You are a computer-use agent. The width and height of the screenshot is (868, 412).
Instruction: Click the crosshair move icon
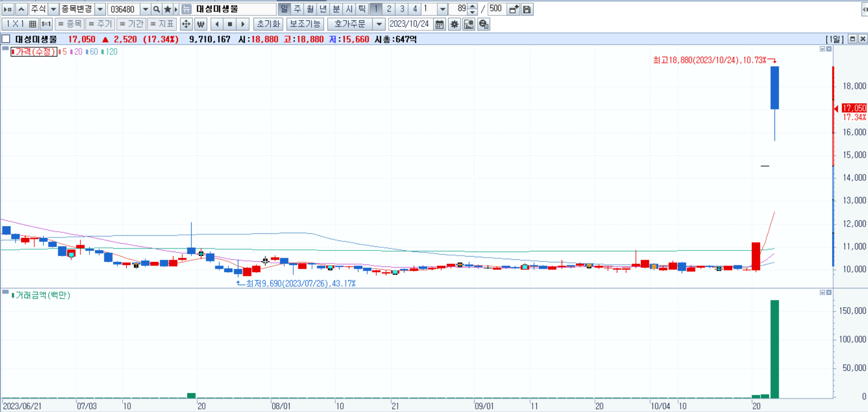pyautogui.click(x=186, y=24)
